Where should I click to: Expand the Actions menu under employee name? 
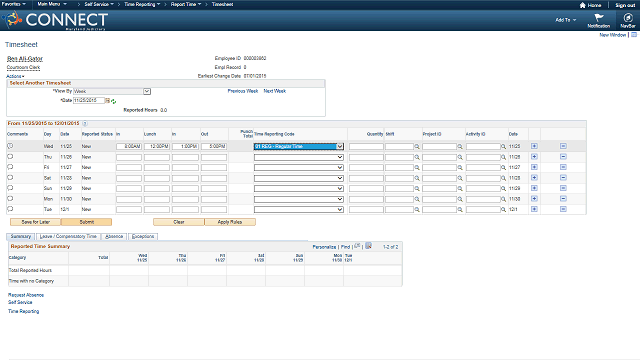15,76
